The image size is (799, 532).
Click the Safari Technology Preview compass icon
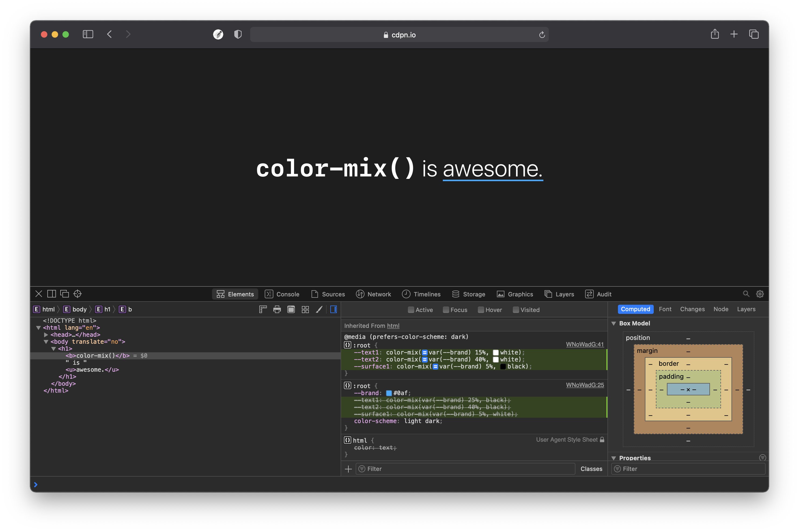[x=218, y=34]
